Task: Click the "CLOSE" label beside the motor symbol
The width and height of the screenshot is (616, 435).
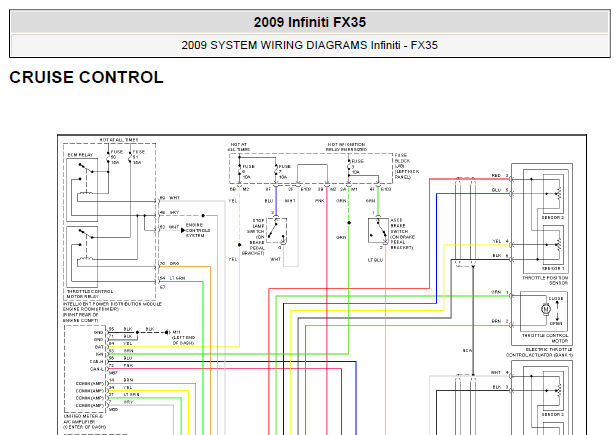Action: [x=556, y=299]
